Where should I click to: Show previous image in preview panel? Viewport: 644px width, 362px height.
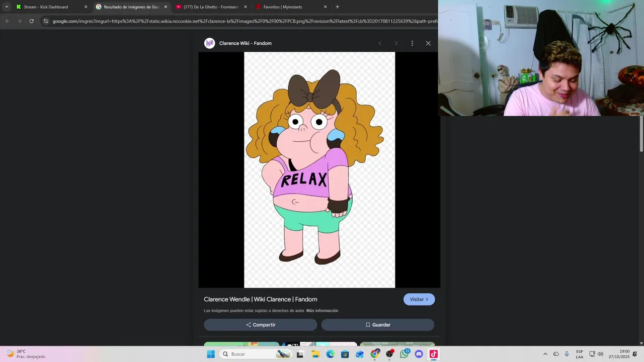click(380, 43)
